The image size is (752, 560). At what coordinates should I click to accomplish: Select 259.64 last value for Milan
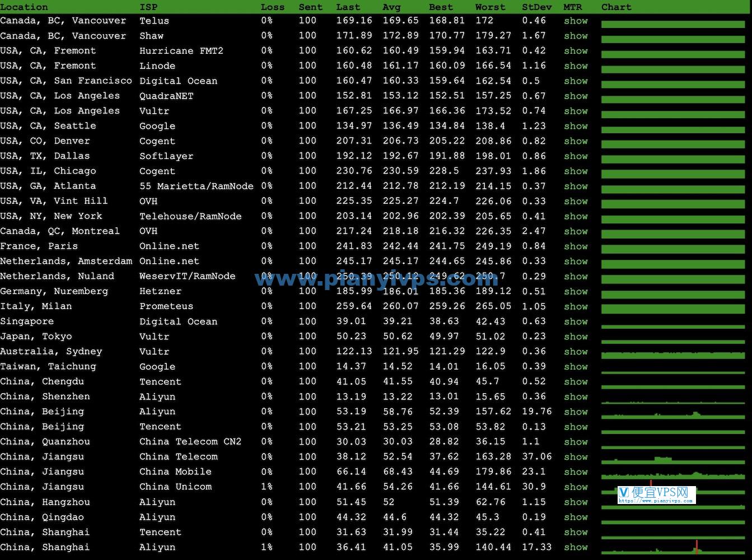[x=354, y=306]
